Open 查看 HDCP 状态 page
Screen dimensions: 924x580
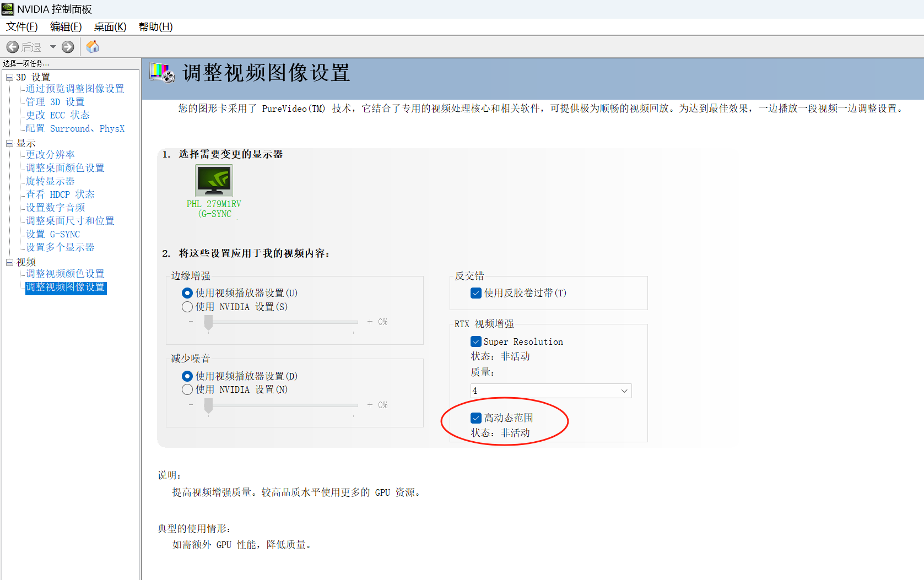pos(61,194)
